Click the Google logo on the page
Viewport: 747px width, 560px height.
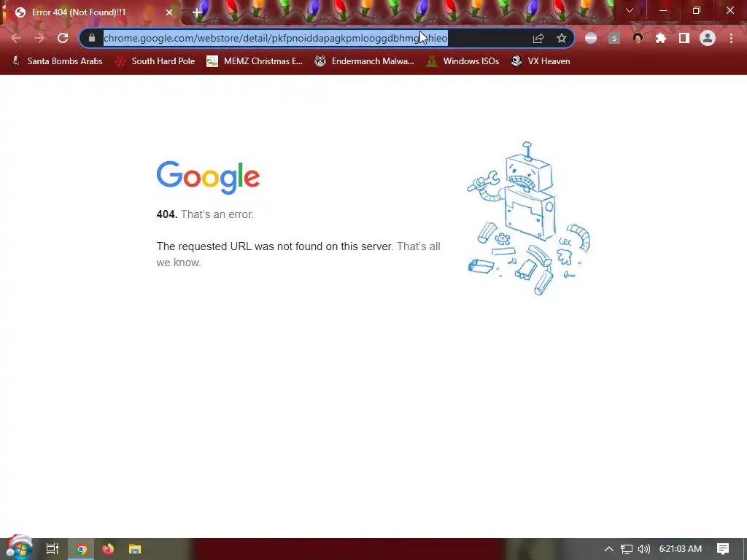tap(208, 177)
